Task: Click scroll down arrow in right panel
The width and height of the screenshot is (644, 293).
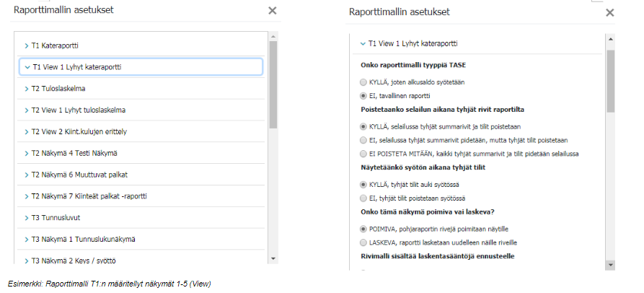Action: (610, 265)
